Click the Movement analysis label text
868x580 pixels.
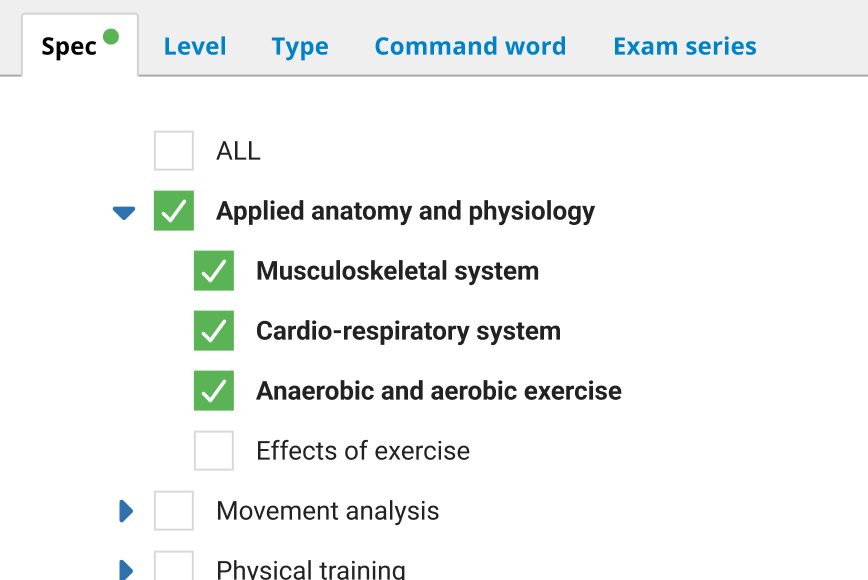pyautogui.click(x=328, y=511)
